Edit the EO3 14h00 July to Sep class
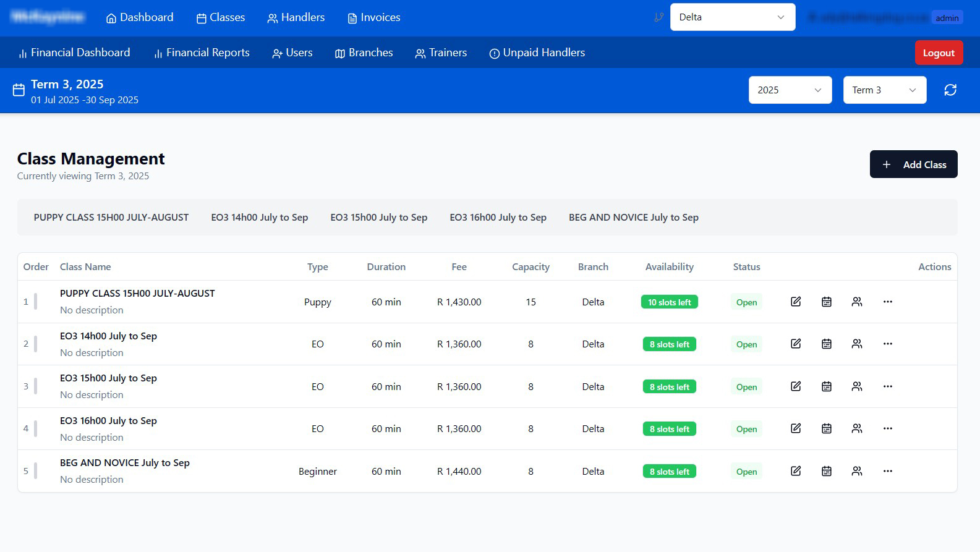The image size is (980, 552). click(796, 344)
